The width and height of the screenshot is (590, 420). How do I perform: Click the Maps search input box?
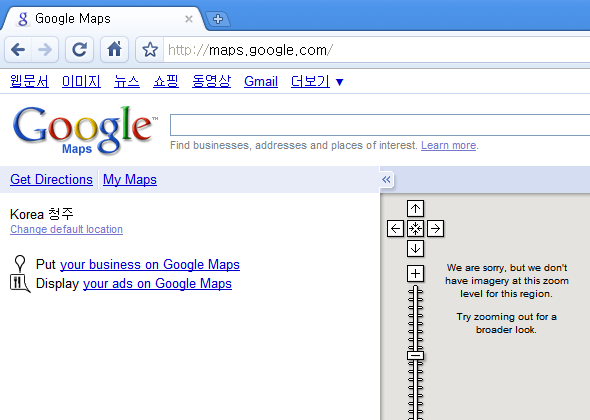(x=380, y=125)
